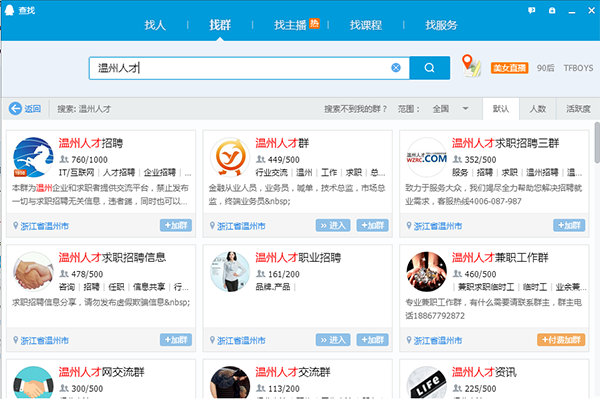The width and height of the screenshot is (600, 399).
Task: Click 信息共享 tag of 温州人才求职招聘信息
Action: click(149, 287)
